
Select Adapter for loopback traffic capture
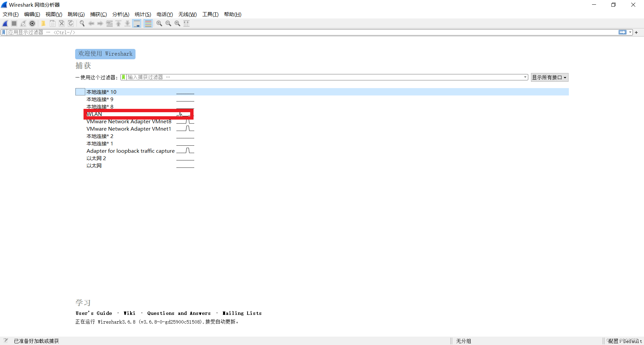pos(322,151)
